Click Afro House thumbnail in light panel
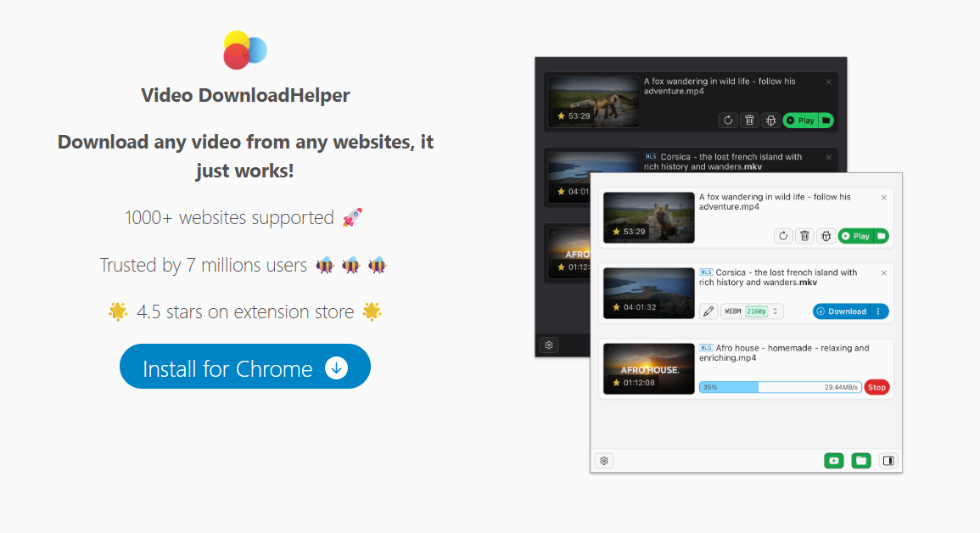Screen dimensions: 980x533 pos(649,368)
